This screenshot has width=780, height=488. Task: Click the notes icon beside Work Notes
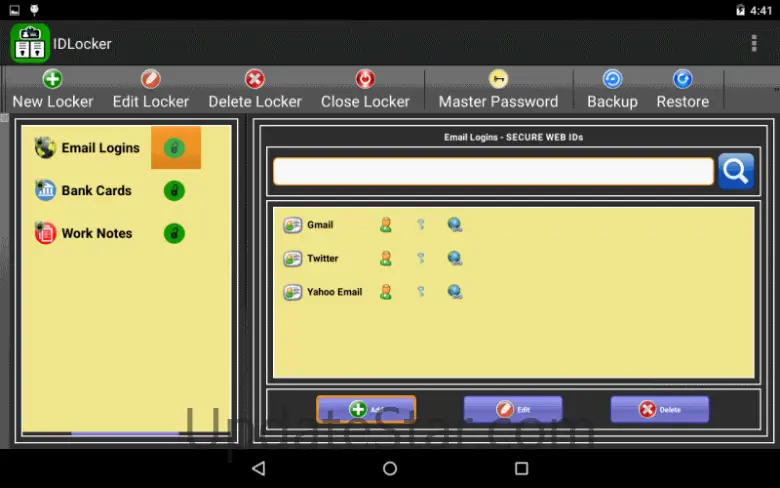tap(45, 233)
